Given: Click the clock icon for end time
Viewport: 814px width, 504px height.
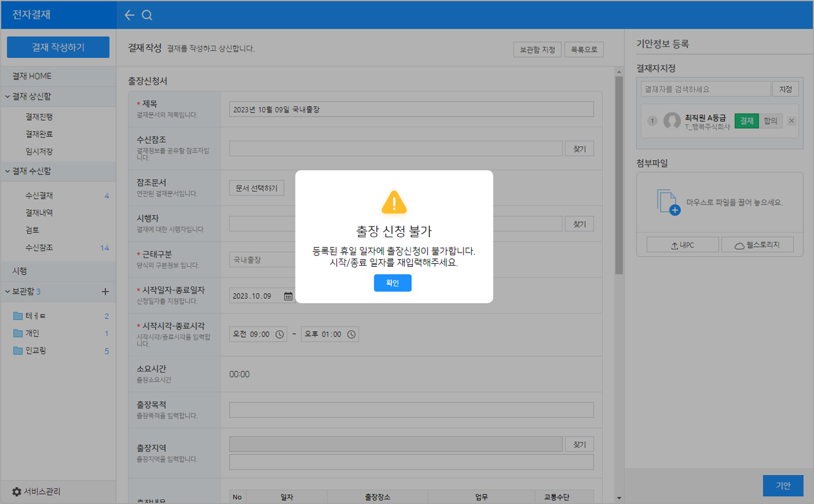Looking at the screenshot, I should [x=351, y=334].
